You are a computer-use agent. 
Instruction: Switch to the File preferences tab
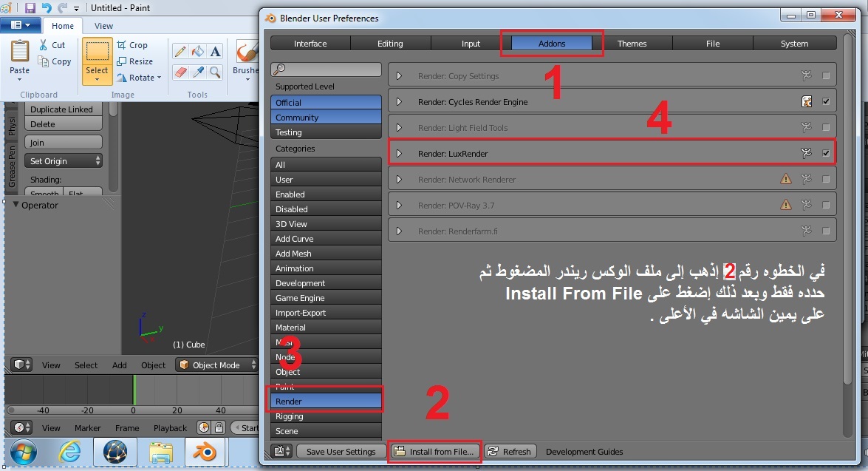[x=713, y=43]
